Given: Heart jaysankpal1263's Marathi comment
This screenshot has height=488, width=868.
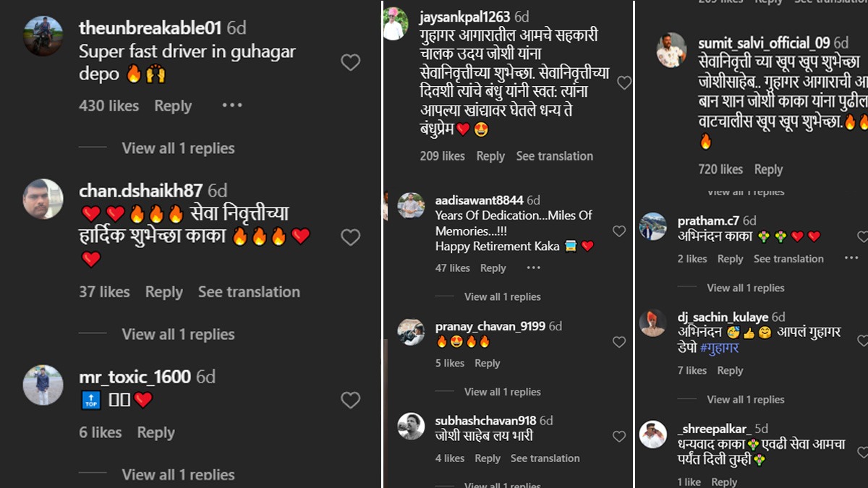Looking at the screenshot, I should (x=624, y=83).
